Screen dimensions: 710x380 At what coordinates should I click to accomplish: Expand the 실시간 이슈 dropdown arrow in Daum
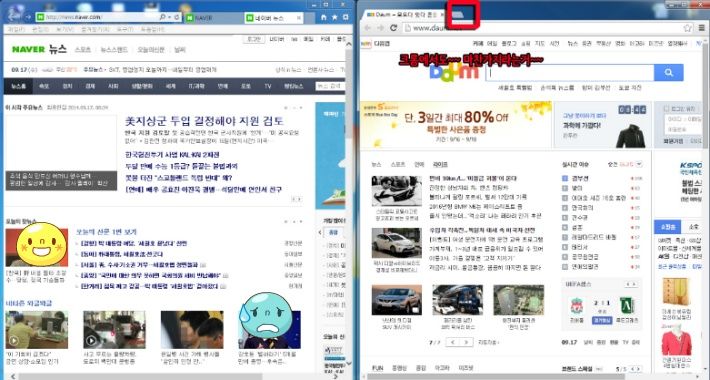[x=639, y=164]
